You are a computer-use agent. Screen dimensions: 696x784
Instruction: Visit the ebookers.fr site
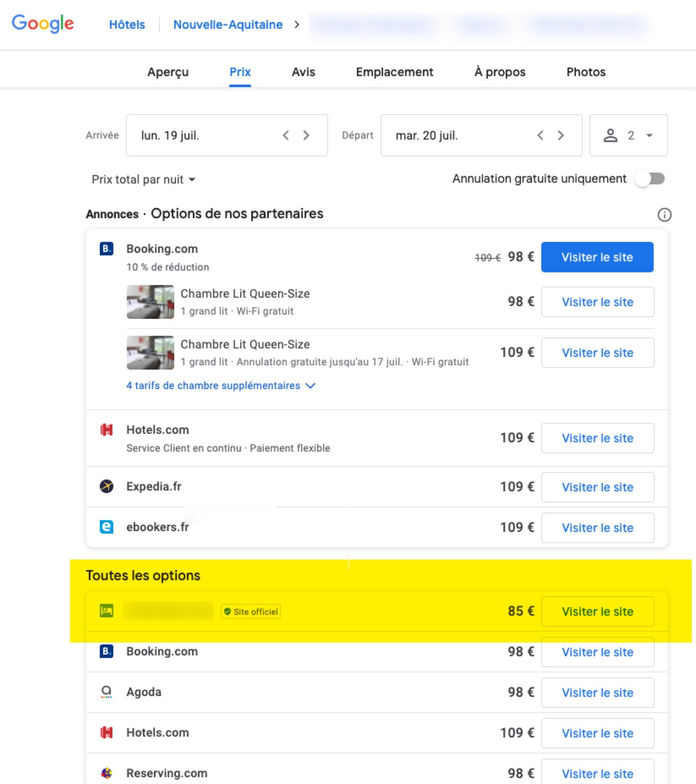[x=597, y=528]
